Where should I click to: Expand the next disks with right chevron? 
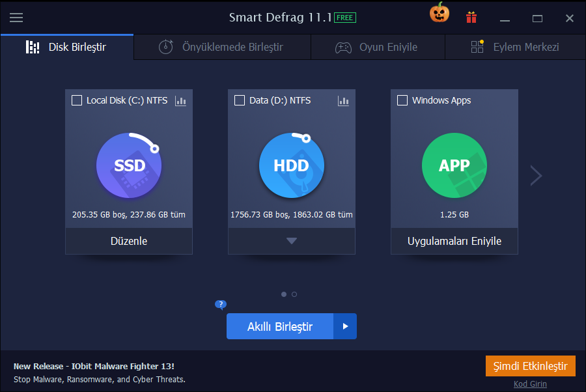tap(535, 175)
